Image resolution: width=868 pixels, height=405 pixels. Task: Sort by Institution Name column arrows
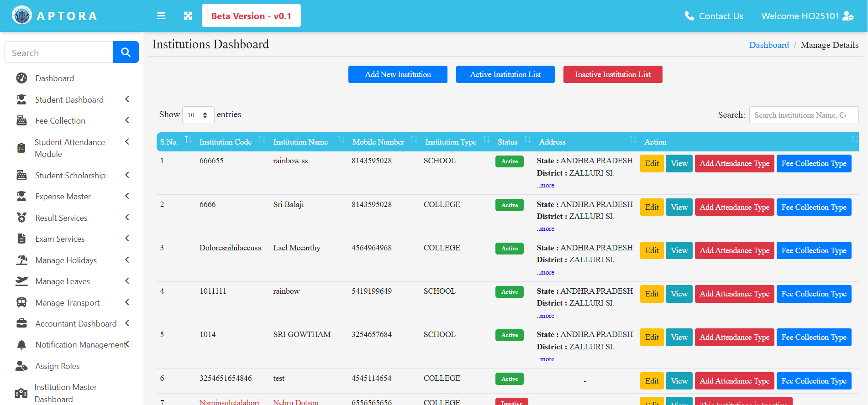[341, 139]
